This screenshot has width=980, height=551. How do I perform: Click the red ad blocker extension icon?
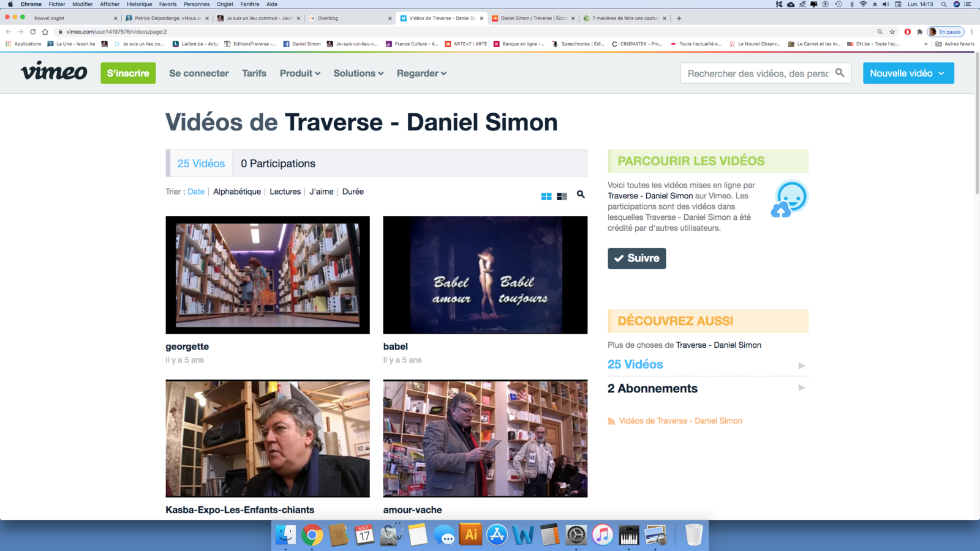(x=908, y=32)
